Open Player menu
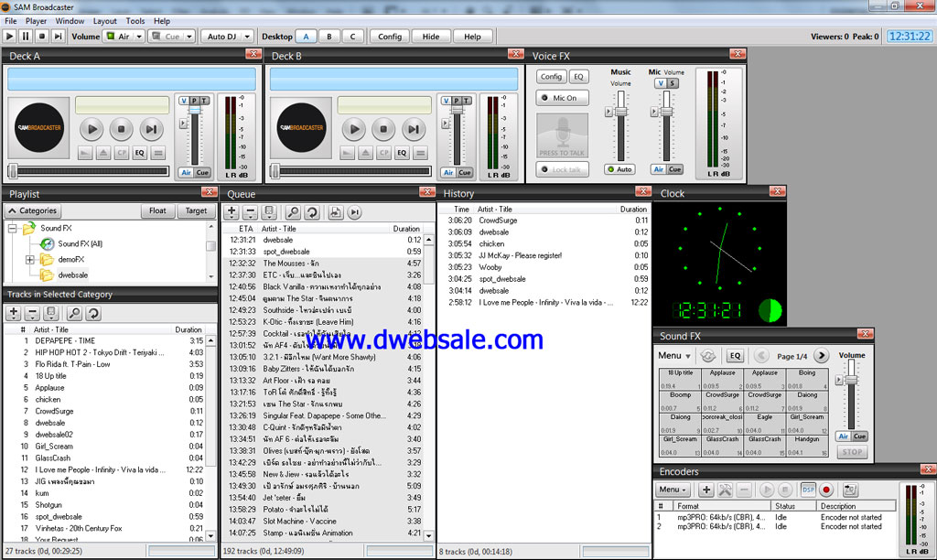This screenshot has height=560, width=937. (36, 21)
